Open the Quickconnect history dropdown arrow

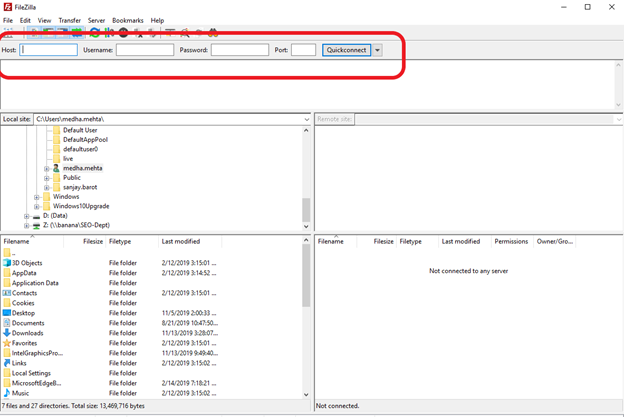coord(377,50)
